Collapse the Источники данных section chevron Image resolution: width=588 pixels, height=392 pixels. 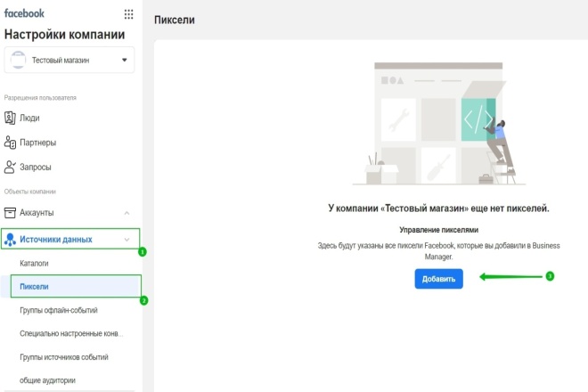tap(127, 240)
